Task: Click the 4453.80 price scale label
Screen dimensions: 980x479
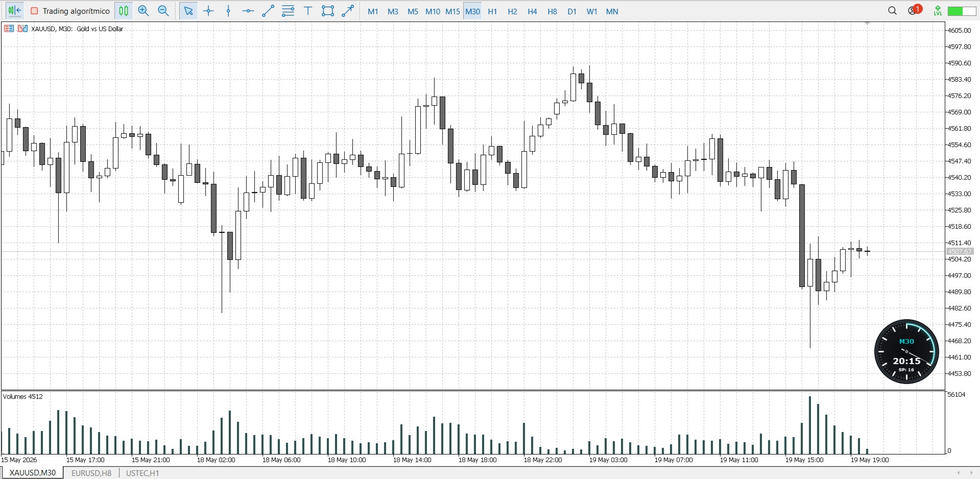Action: point(959,373)
